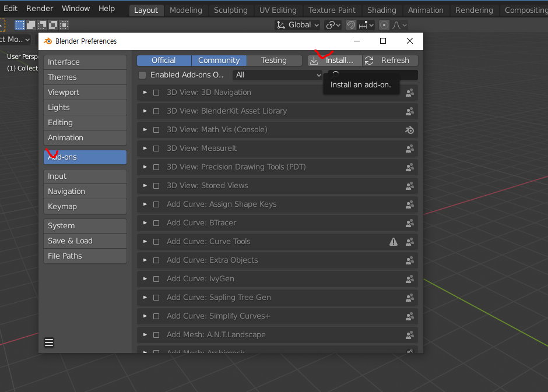
Task: Expand the Add Curve: Sapling Tree Gen details
Action: tap(145, 298)
